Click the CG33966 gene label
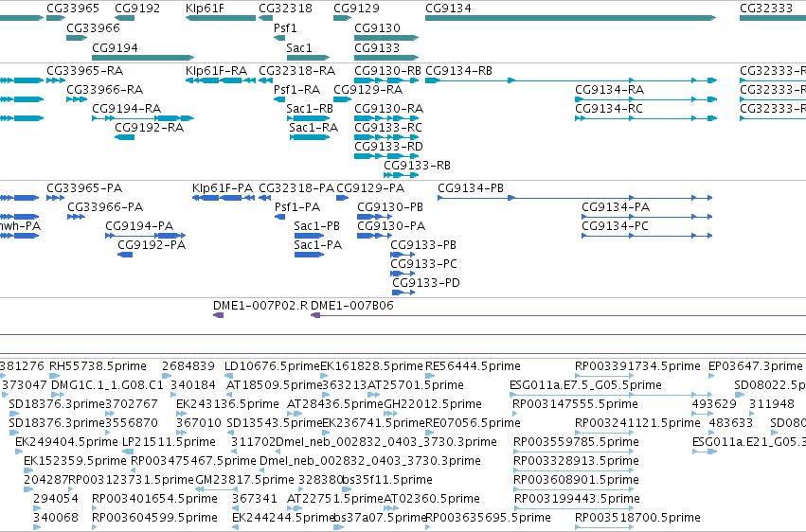The width and height of the screenshot is (806, 532). point(93,27)
